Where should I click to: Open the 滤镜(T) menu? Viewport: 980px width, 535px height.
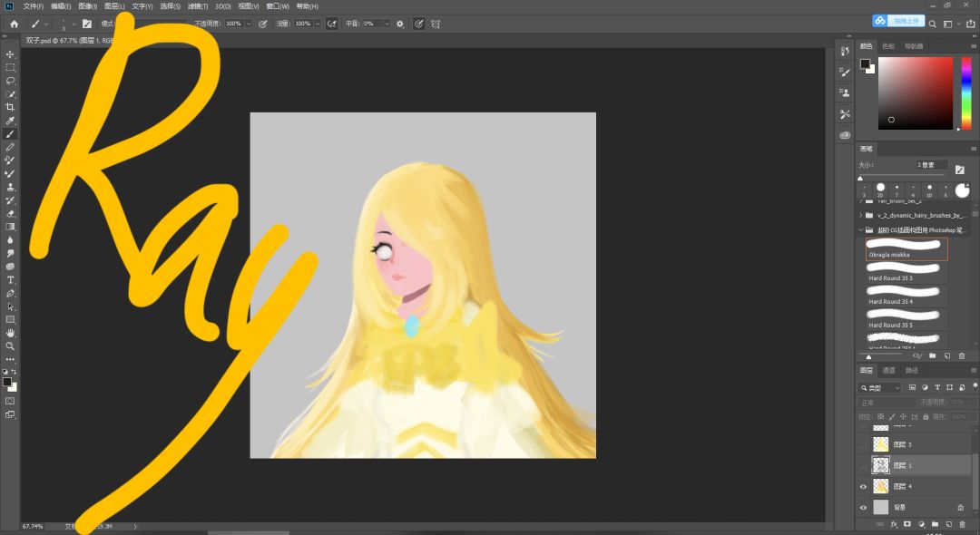(x=198, y=6)
